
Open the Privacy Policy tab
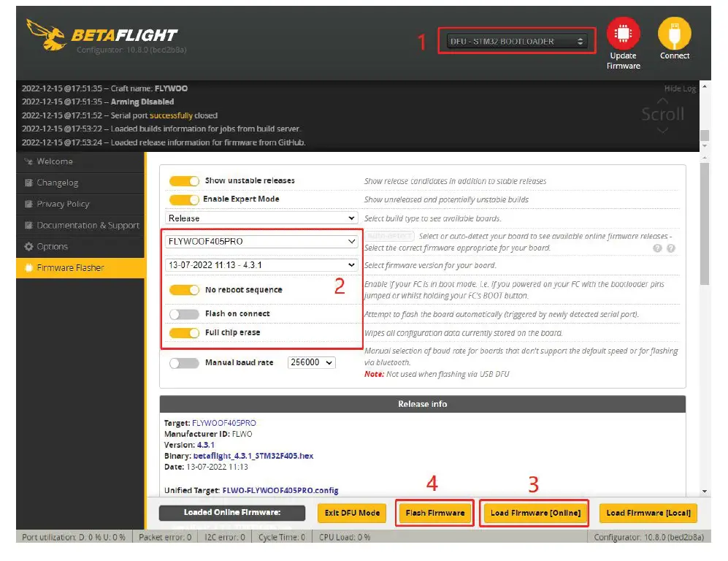tap(80, 205)
